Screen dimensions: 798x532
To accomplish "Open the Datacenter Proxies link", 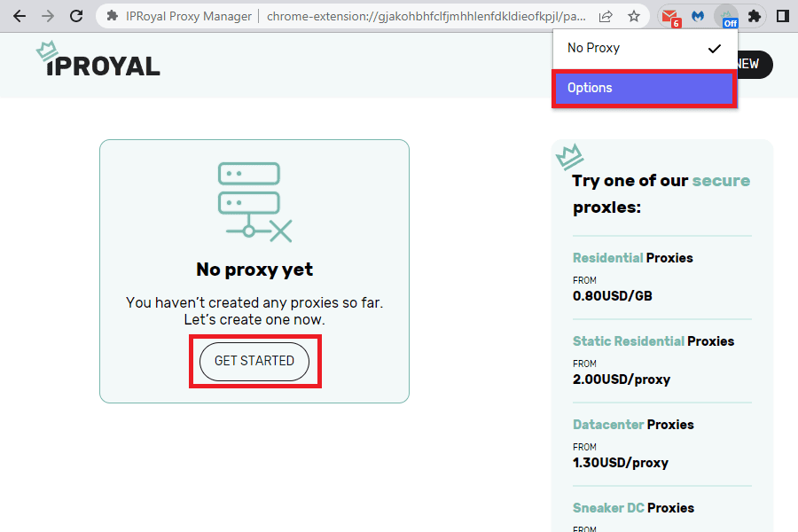I will pyautogui.click(x=633, y=425).
